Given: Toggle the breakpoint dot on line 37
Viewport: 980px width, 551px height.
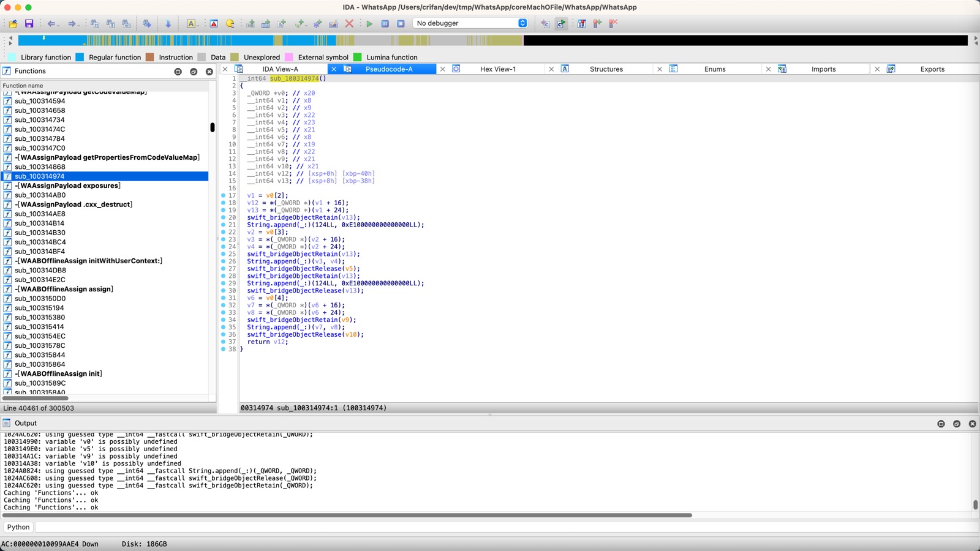Looking at the screenshot, I should (224, 342).
